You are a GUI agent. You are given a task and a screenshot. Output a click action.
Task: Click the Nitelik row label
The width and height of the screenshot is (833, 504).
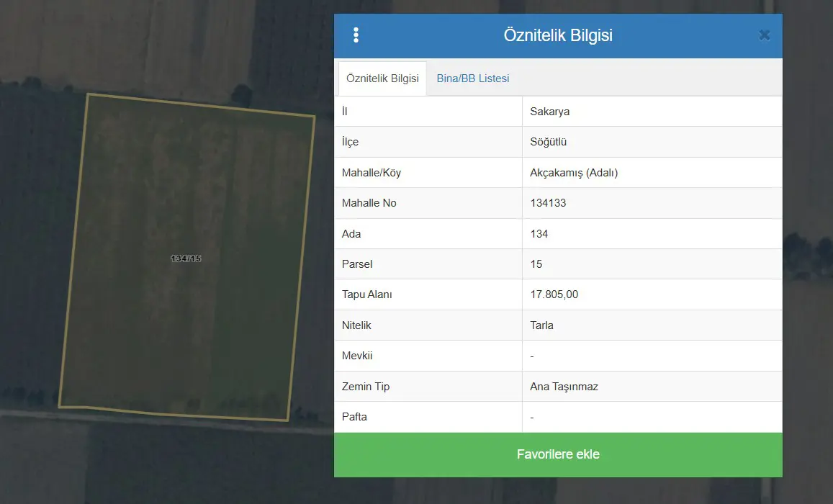click(356, 325)
